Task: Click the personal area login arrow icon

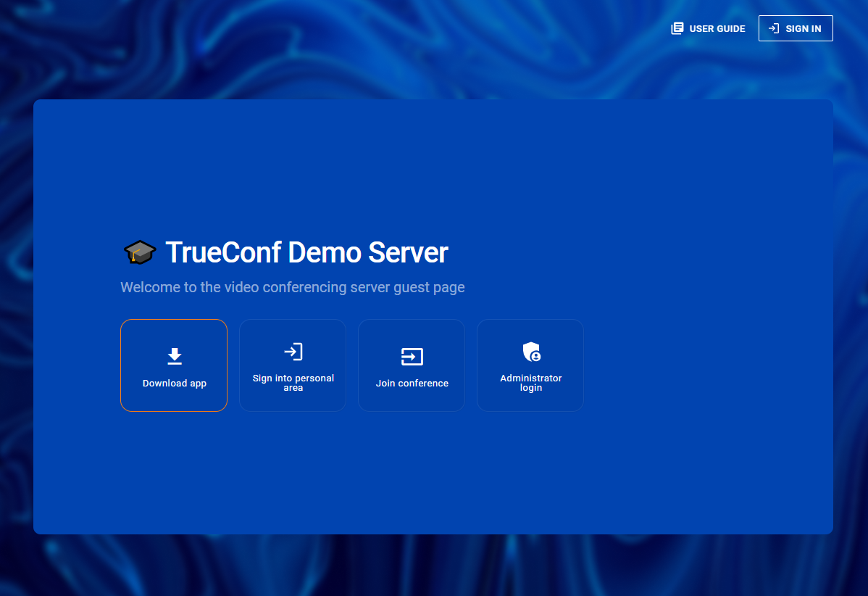Action: (x=293, y=352)
